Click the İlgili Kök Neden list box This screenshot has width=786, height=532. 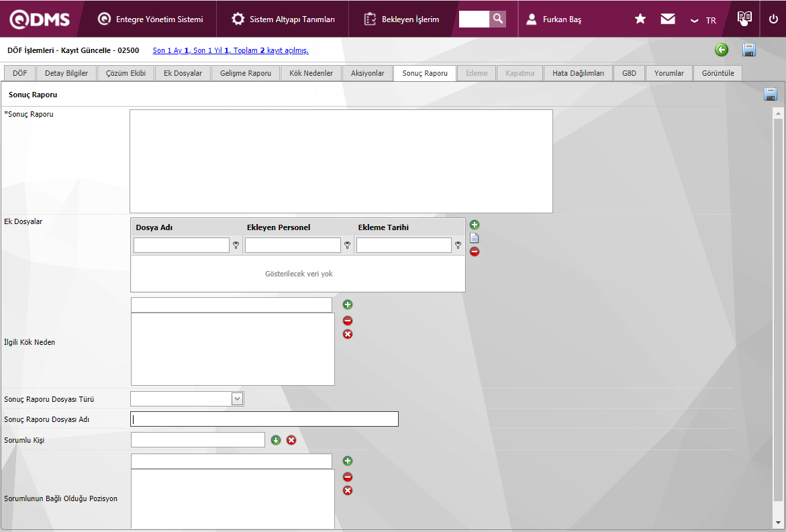point(233,349)
